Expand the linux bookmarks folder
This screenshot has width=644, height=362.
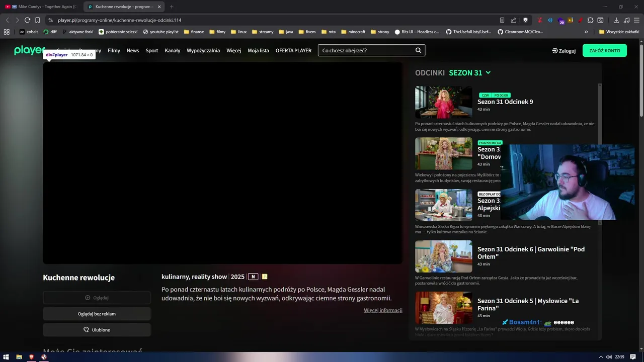(239, 32)
